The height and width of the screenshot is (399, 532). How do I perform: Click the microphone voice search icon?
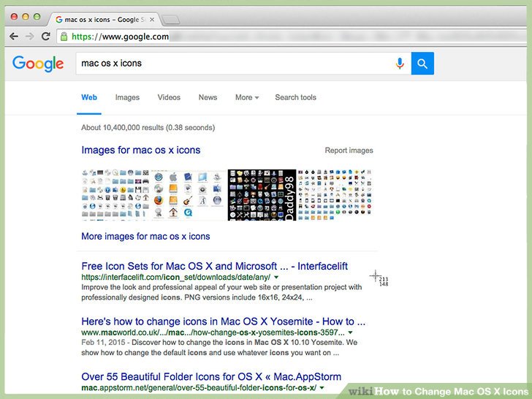tap(400, 64)
